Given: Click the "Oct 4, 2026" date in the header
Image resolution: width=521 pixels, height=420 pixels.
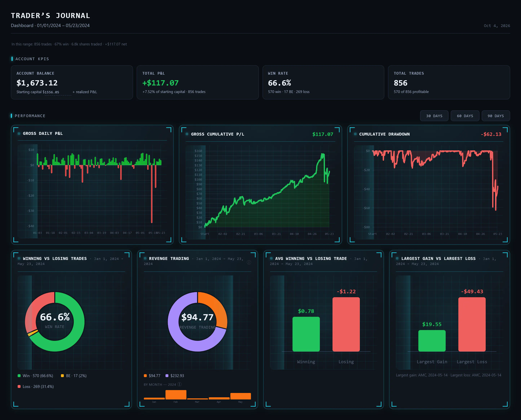Looking at the screenshot, I should tap(497, 26).
